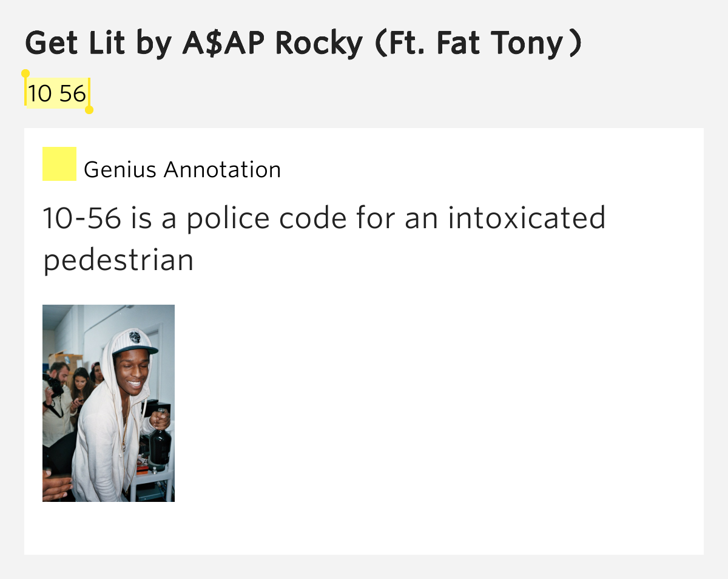The image size is (728, 579).
Task: Click the left yellow cursor bar of the highlight
Action: [x=25, y=92]
